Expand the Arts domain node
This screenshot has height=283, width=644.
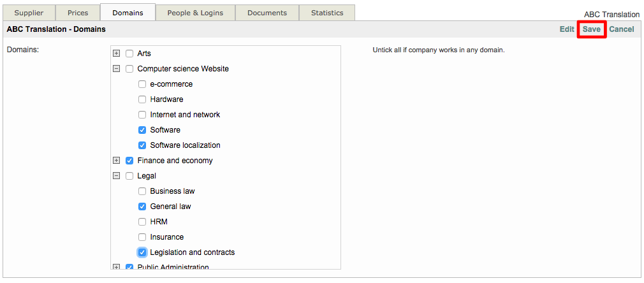(x=116, y=54)
